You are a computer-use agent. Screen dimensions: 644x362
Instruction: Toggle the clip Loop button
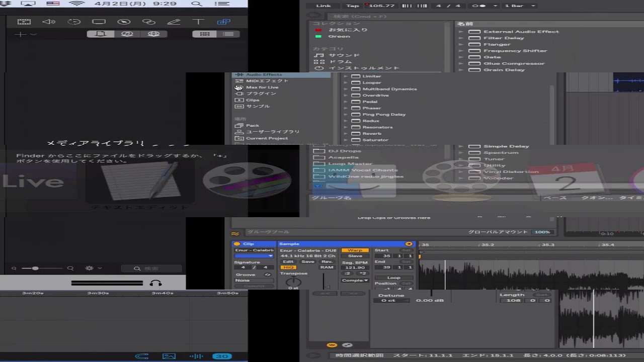(393, 278)
